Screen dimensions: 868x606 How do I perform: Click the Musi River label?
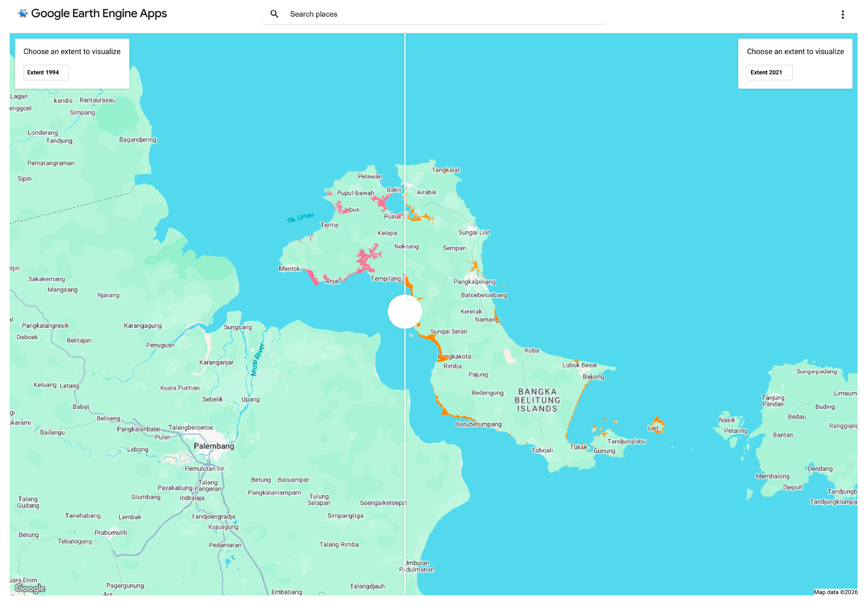pos(257,359)
